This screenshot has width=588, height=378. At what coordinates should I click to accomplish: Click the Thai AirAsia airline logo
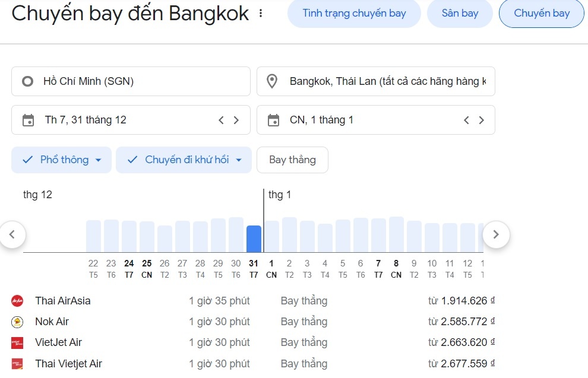(18, 301)
